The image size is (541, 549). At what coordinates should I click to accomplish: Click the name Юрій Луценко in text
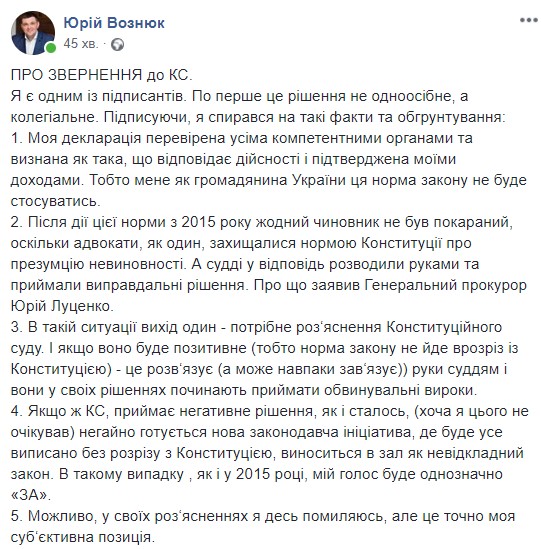pos(62,306)
